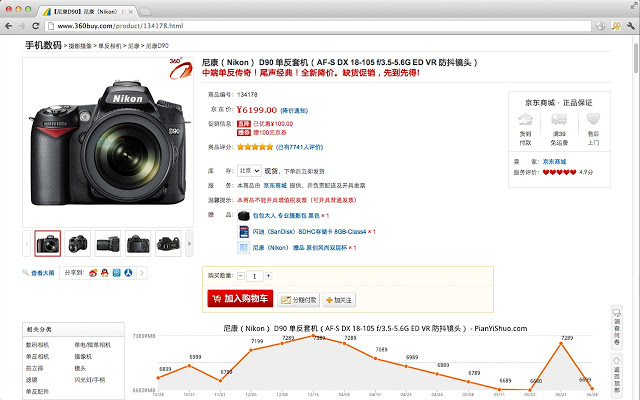Screen dimensions: 640x400
Task: Click the 单反相机 breadcrumb link
Action: pos(110,46)
